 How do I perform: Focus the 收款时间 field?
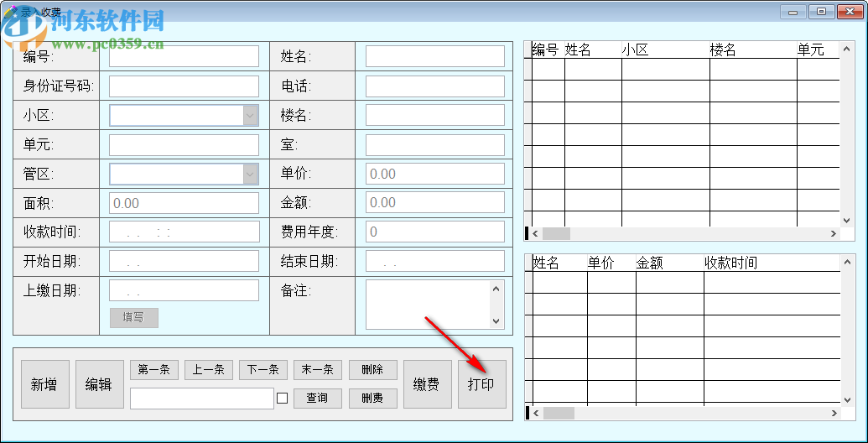tap(185, 232)
